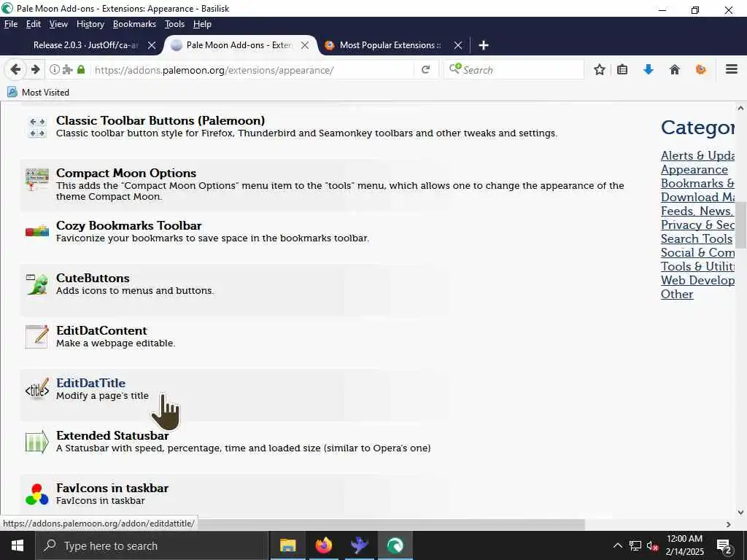This screenshot has width=747, height=560.
Task: Show hidden system tray icons chevron
Action: [x=617, y=545]
